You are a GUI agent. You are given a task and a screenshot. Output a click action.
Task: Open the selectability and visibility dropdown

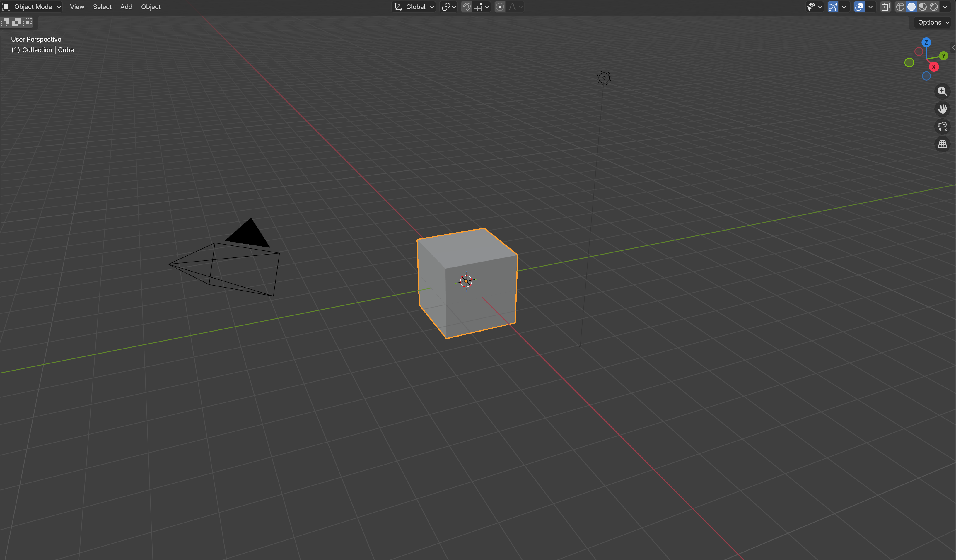[814, 7]
